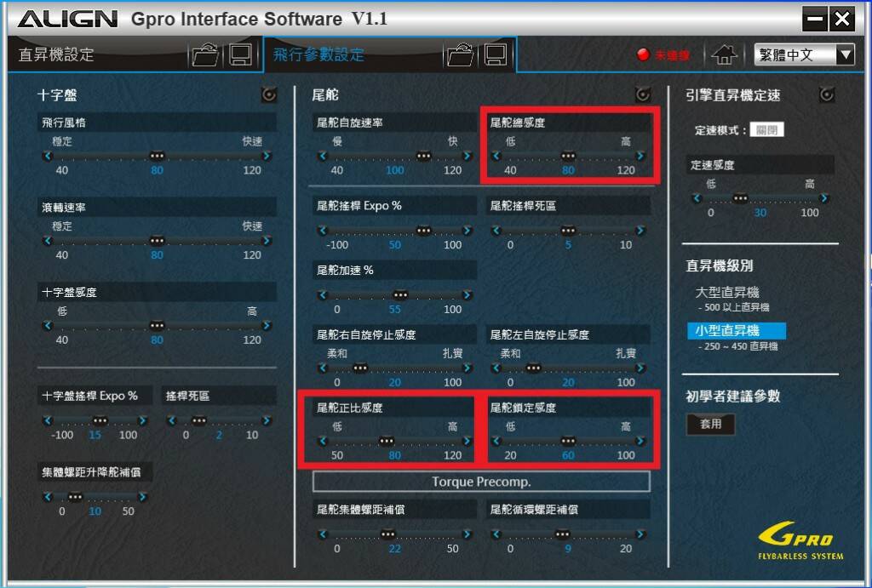Click 尾舵循環螺距補償 slider handle

pos(562,534)
